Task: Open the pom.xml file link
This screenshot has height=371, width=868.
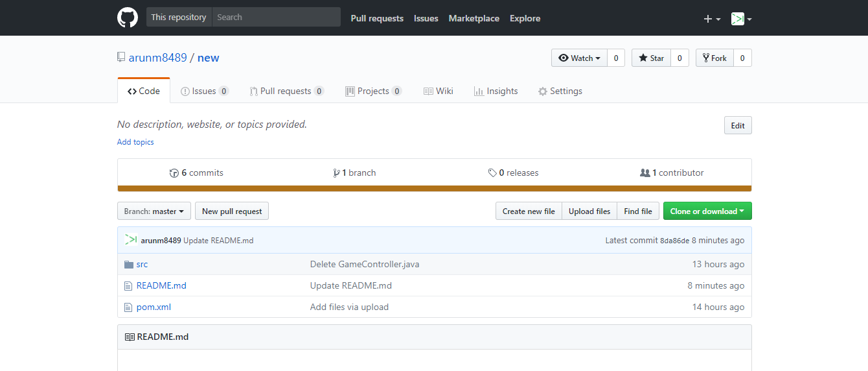Action: coord(154,307)
